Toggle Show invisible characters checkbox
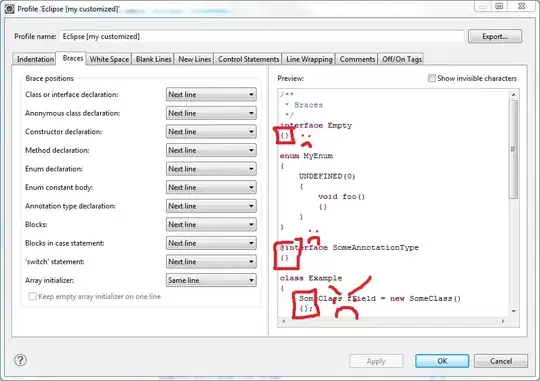540x381 pixels. 432,78
